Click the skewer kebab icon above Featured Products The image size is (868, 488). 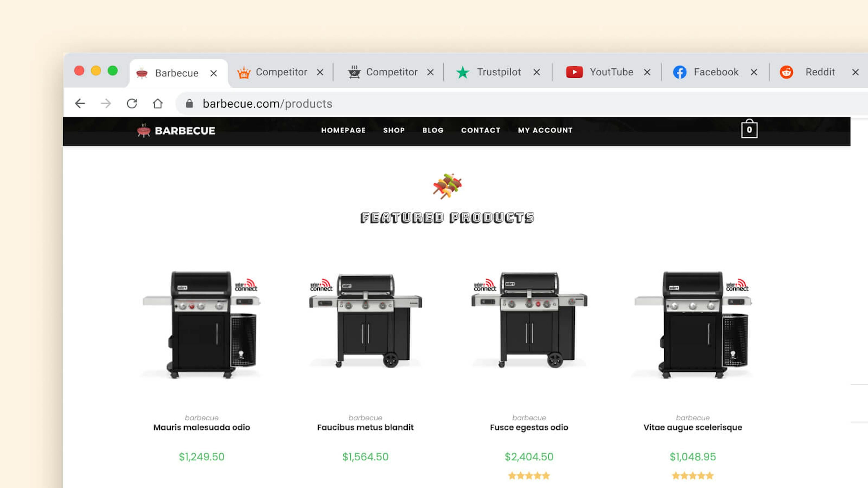447,186
